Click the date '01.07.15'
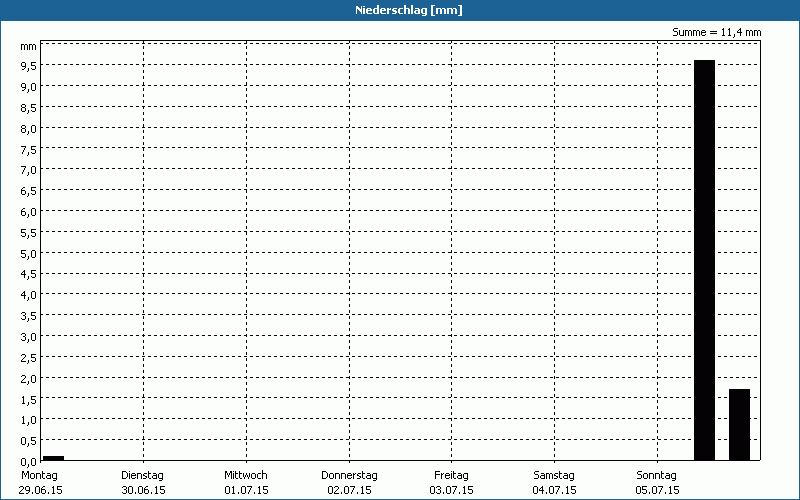 [x=246, y=490]
